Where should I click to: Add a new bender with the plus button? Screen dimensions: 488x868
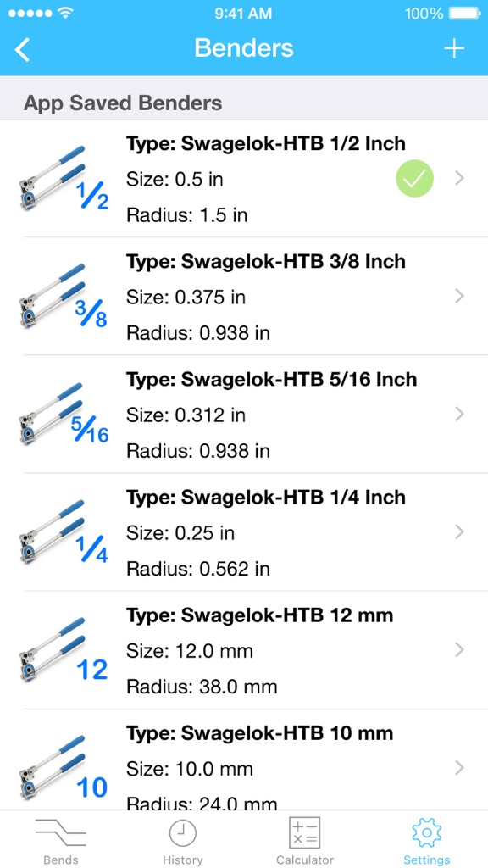click(454, 48)
